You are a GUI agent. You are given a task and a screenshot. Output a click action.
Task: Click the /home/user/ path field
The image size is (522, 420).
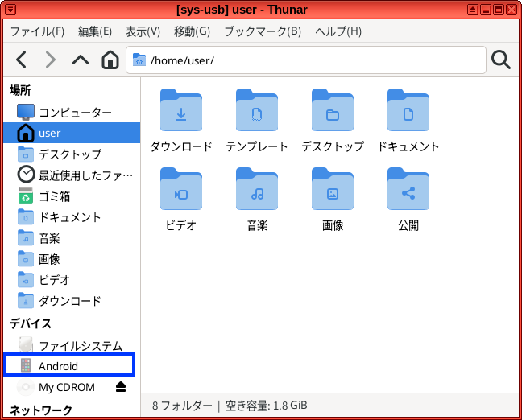(x=306, y=60)
